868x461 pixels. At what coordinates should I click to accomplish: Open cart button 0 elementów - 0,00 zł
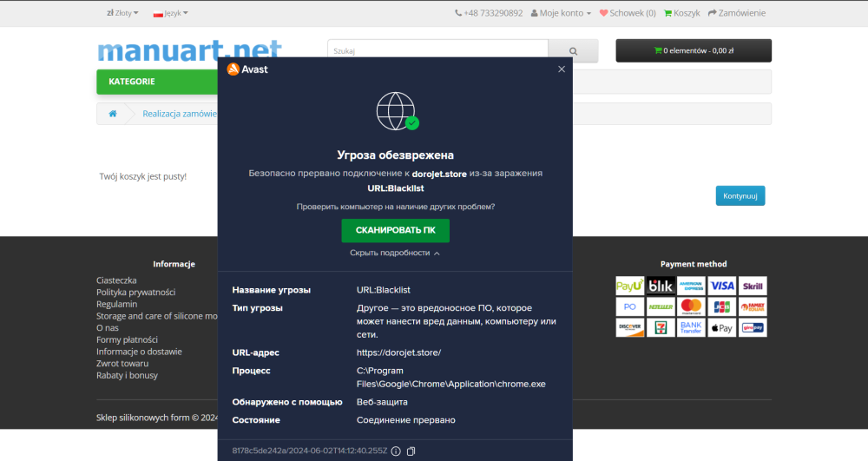tap(694, 50)
